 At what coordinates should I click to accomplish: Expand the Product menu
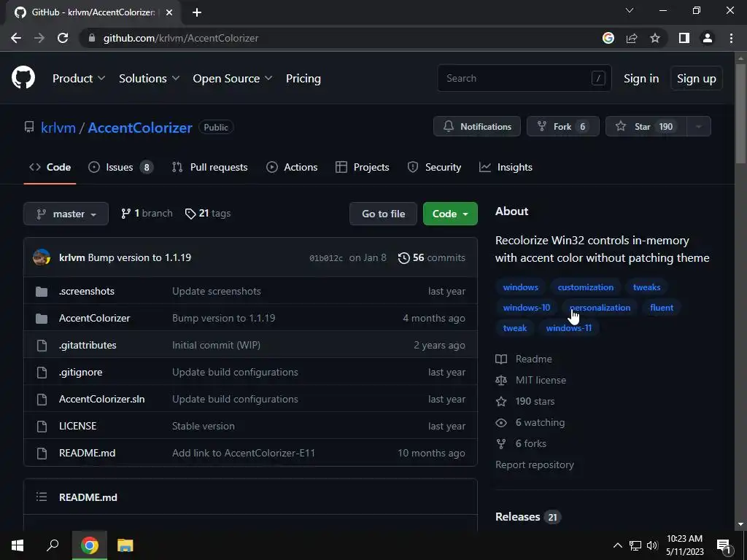tap(79, 78)
